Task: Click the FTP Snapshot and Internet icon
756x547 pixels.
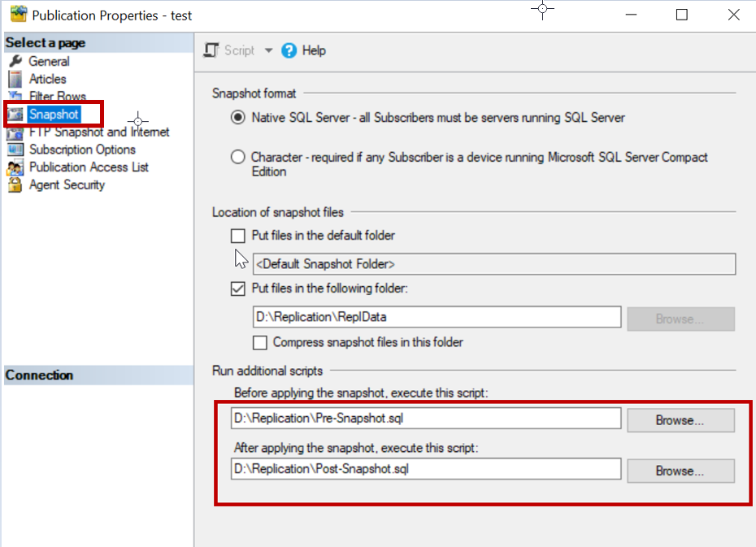Action: [15, 132]
